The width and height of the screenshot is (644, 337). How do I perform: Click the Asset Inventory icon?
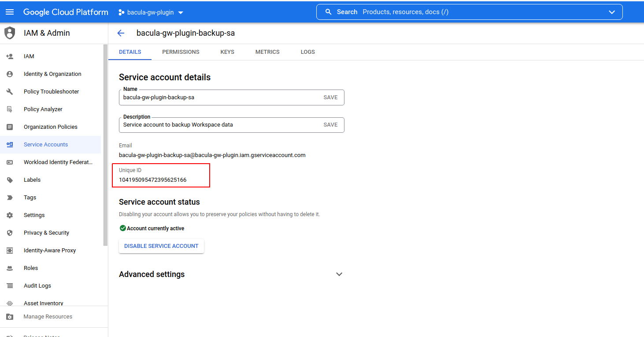(10, 303)
